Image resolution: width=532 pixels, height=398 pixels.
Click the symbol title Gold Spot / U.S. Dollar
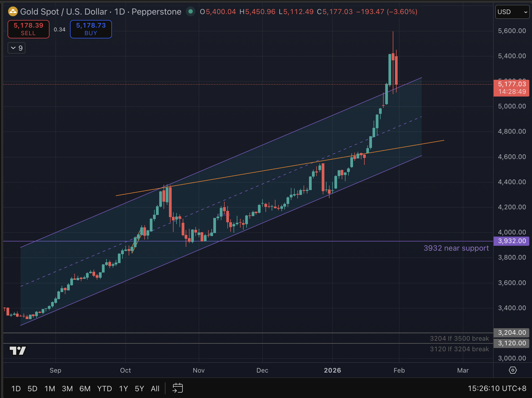[x=64, y=12]
